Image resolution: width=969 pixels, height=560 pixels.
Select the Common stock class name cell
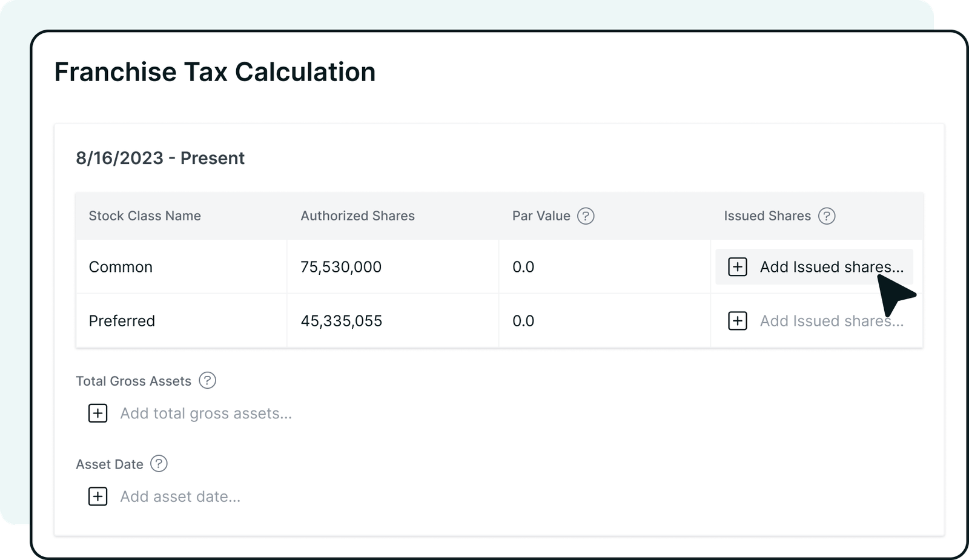121,267
